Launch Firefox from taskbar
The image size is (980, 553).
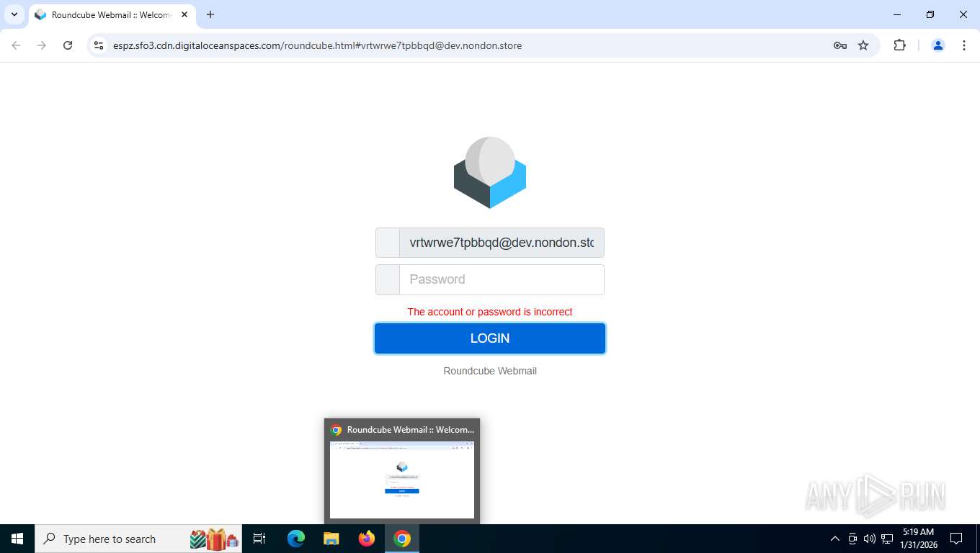(367, 539)
